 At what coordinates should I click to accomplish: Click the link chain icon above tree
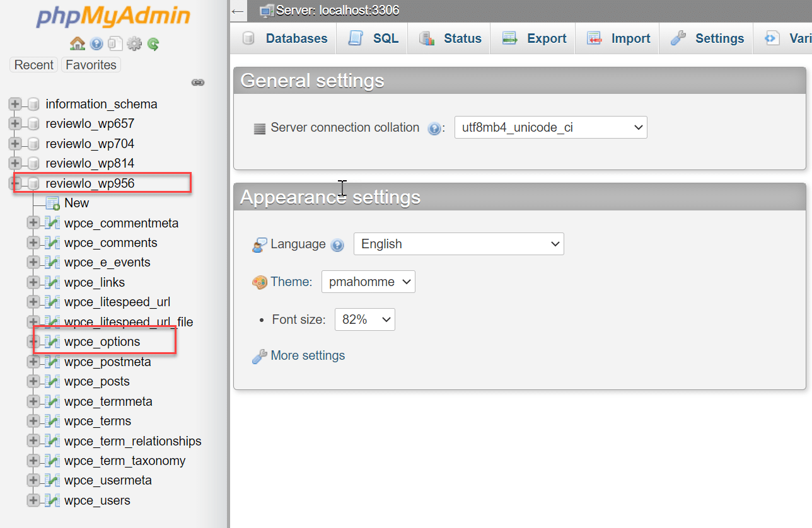click(198, 83)
